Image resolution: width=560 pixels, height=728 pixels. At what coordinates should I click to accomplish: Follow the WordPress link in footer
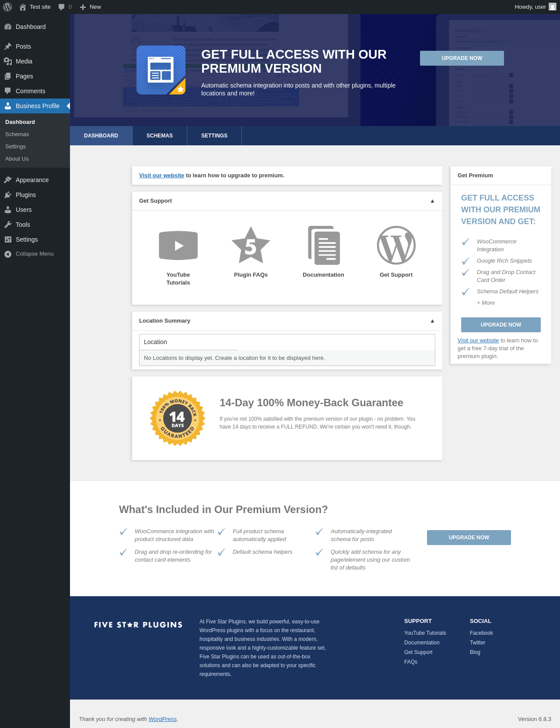pos(162,719)
